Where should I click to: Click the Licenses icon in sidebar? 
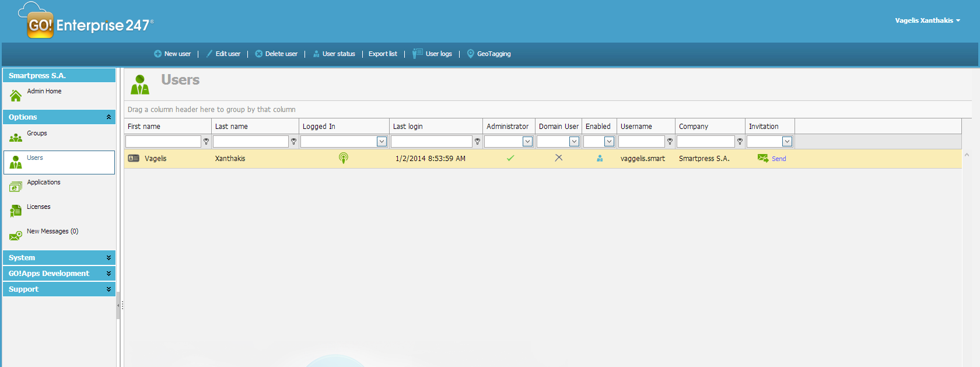point(16,211)
